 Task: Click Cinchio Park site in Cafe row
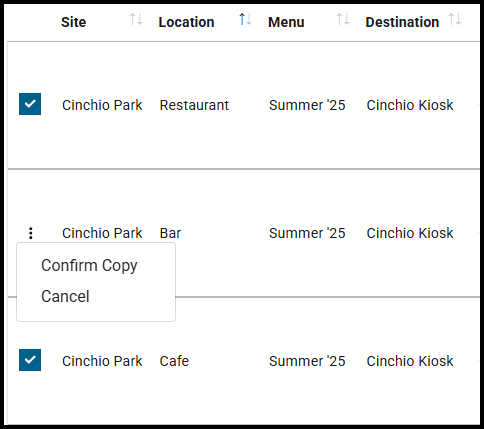pyautogui.click(x=102, y=361)
